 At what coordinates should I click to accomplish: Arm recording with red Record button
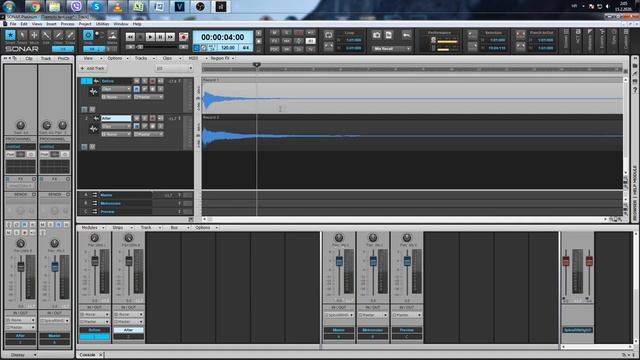(183, 37)
